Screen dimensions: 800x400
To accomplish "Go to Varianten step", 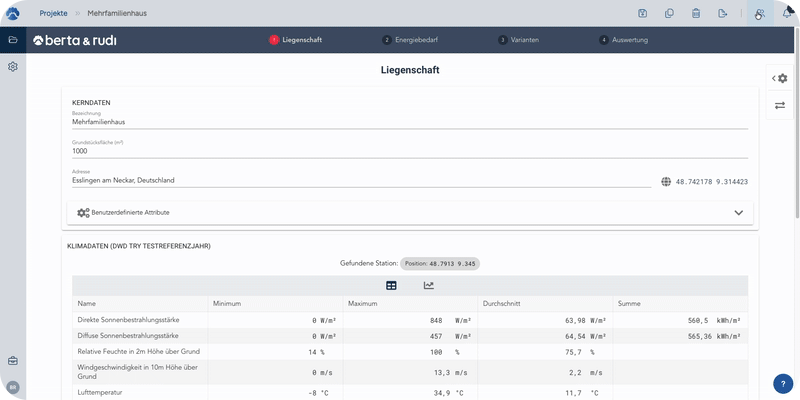I will [x=519, y=40].
